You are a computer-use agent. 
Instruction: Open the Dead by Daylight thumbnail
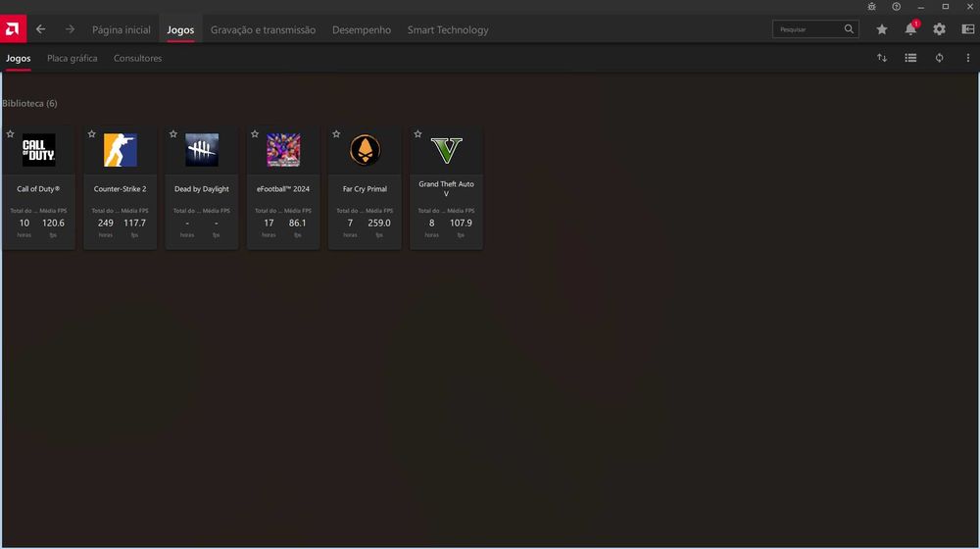202,150
